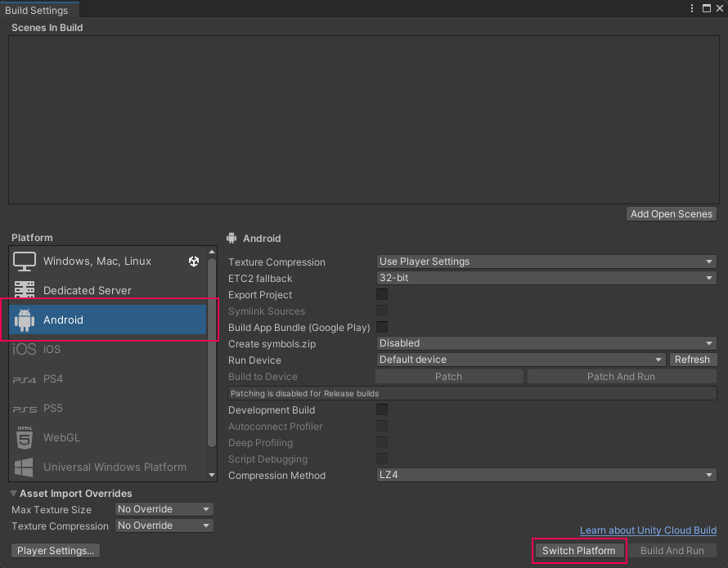Screen dimensions: 728x568
Task: Select the Android robot icon in platform list
Action: point(25,320)
